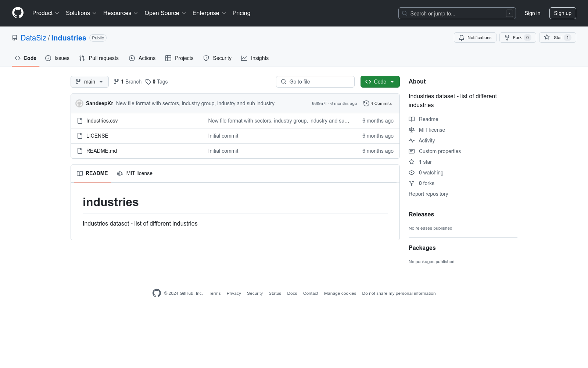Open the Privacy footer link
This screenshot has width=588, height=368.
pos(234,293)
